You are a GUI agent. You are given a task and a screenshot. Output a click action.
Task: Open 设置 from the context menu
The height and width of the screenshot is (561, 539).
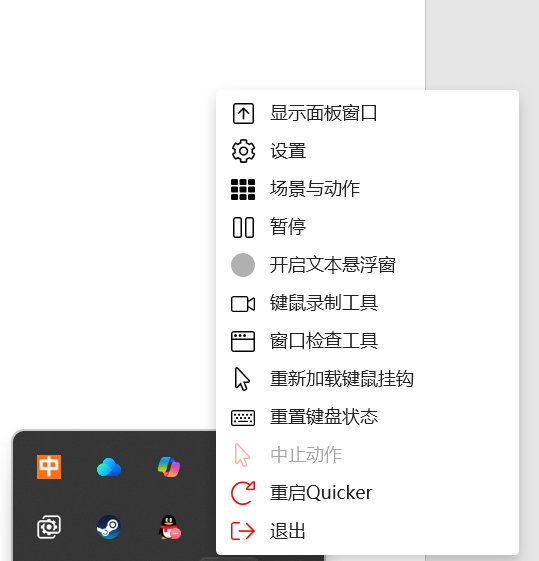(367, 151)
